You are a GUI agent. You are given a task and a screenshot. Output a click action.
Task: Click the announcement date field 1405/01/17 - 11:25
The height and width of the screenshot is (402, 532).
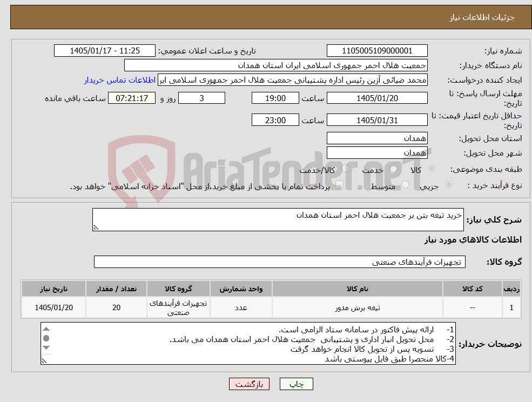point(104,51)
